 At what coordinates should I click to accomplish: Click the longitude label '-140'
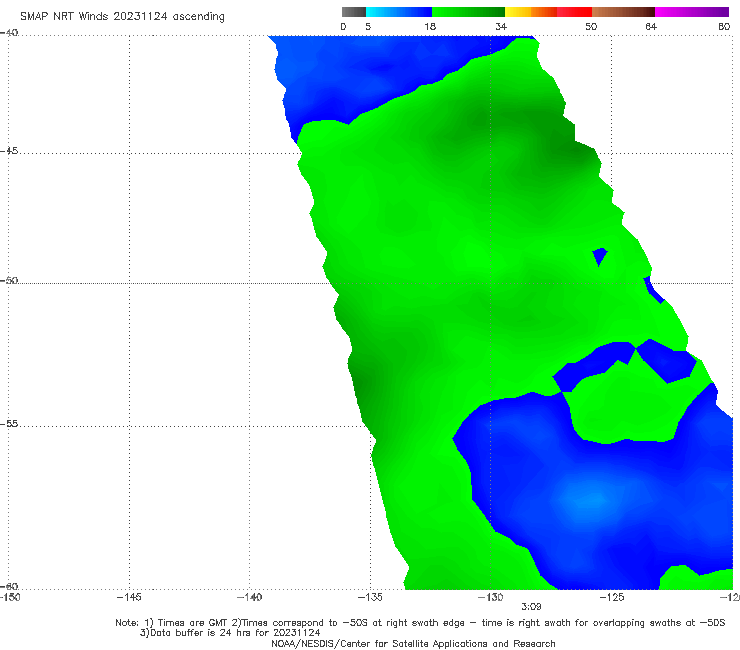pos(249,597)
